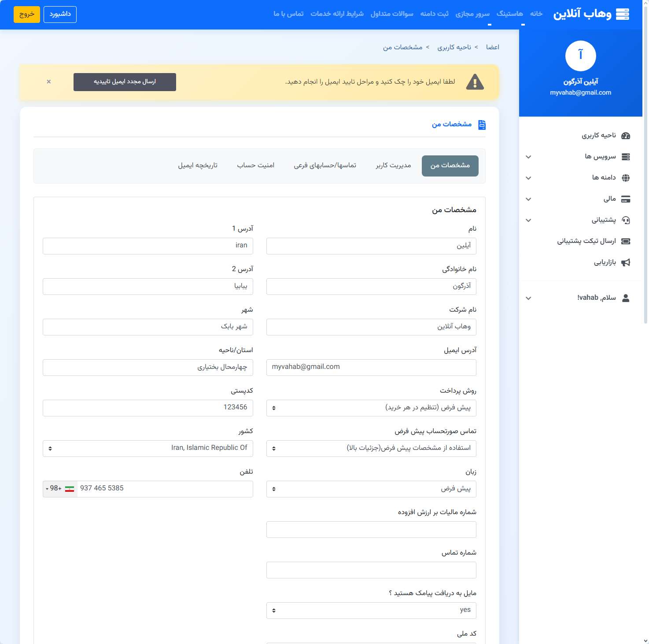Click the ناحیه کاربری breadcrumb link
This screenshot has width=649, height=644.
[454, 48]
